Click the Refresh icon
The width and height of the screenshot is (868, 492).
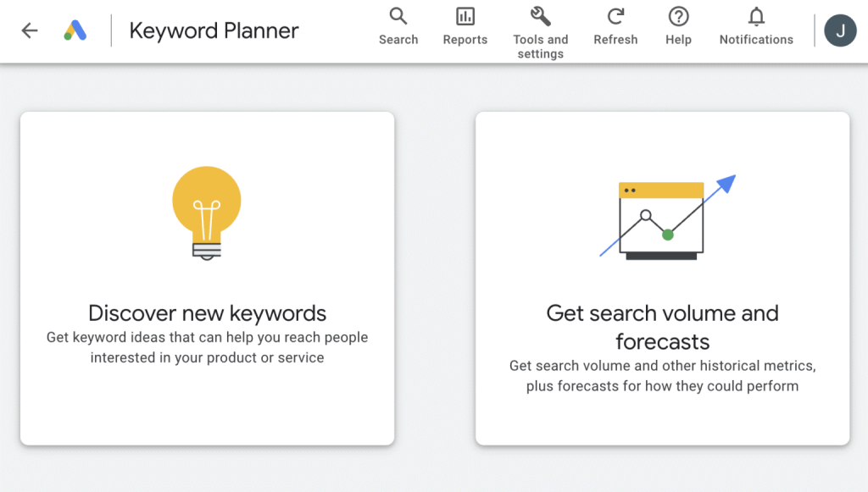tap(615, 15)
